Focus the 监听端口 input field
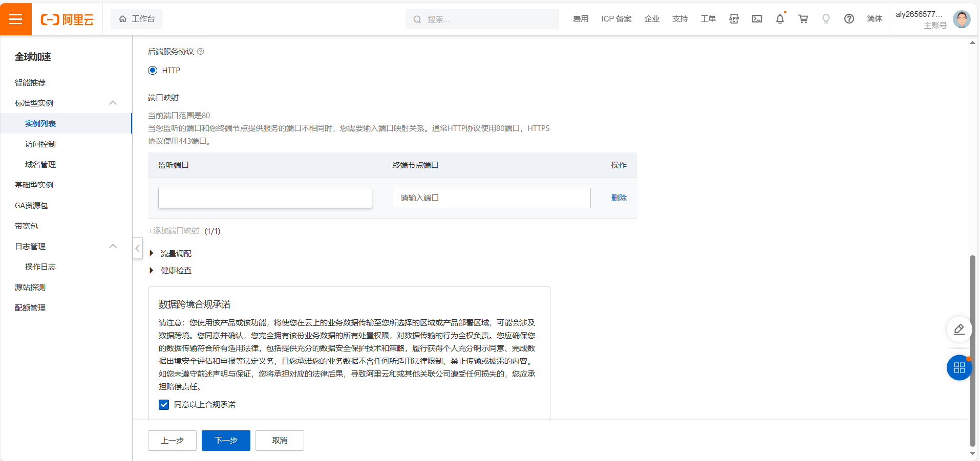 click(x=265, y=198)
